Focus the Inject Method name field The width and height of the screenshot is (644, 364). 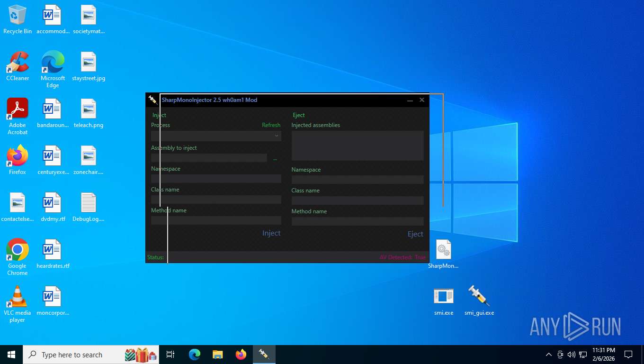pos(216,220)
